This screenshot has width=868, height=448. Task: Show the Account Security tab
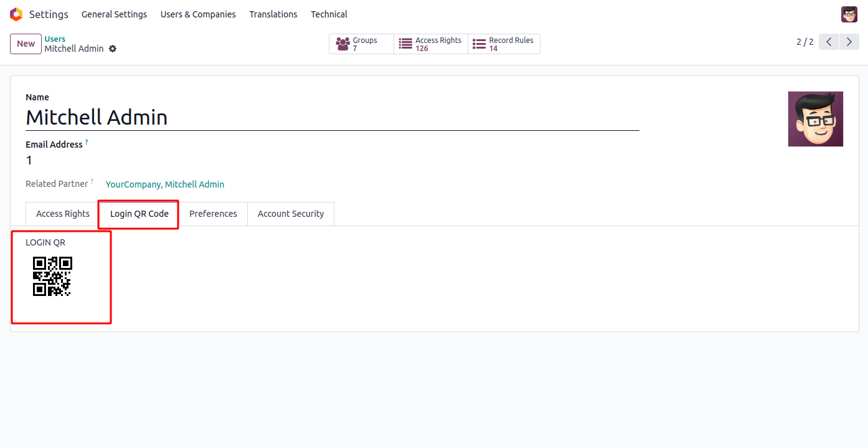pyautogui.click(x=291, y=214)
